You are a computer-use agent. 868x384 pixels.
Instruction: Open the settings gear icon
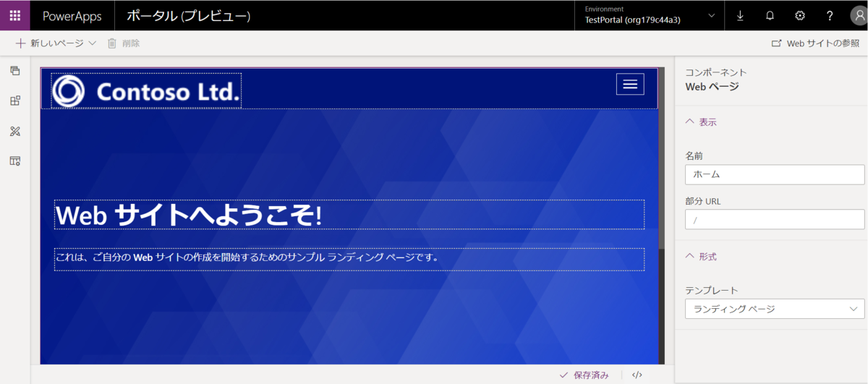point(799,15)
